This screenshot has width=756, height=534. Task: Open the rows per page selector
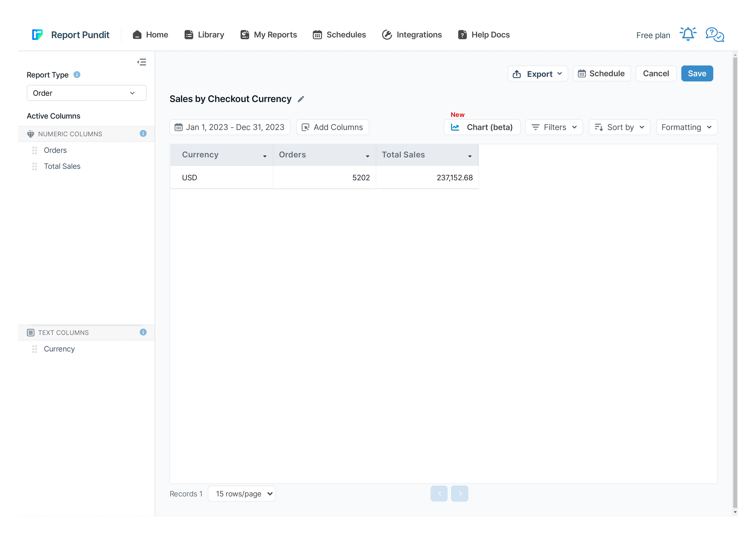coord(242,494)
